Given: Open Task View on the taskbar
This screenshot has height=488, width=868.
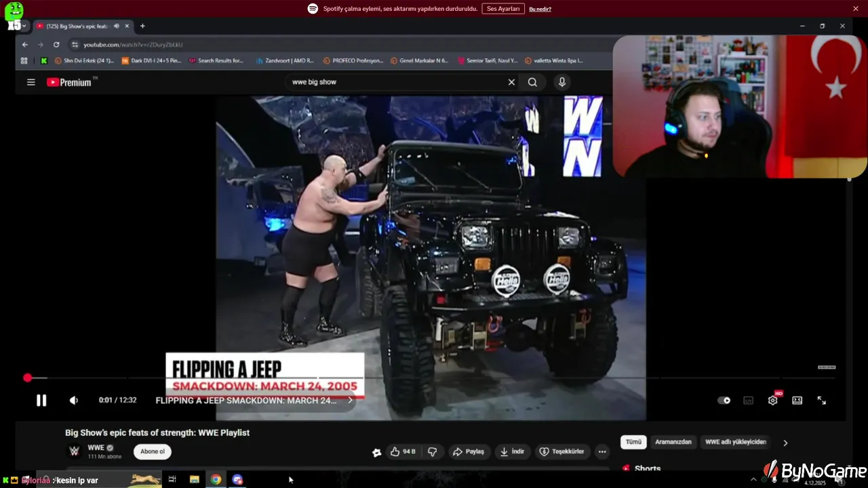Looking at the screenshot, I should (x=172, y=480).
